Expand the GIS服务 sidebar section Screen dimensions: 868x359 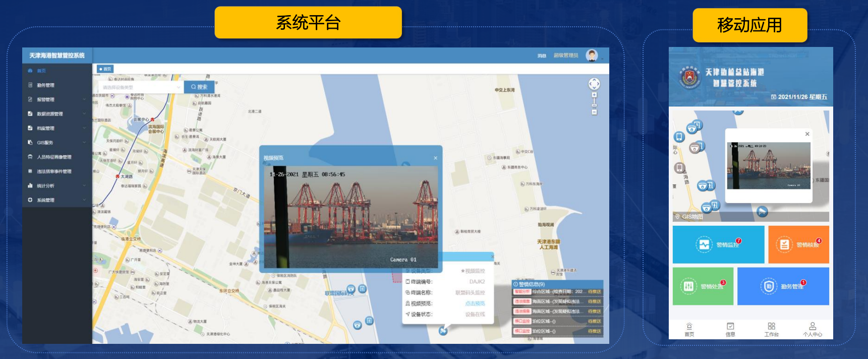point(45,143)
